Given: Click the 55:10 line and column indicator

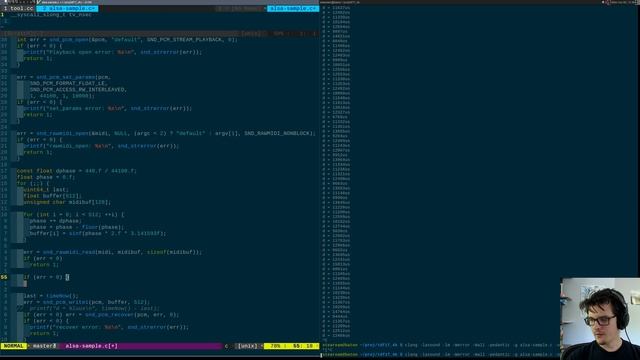Looking at the screenshot, I should 302,346.
